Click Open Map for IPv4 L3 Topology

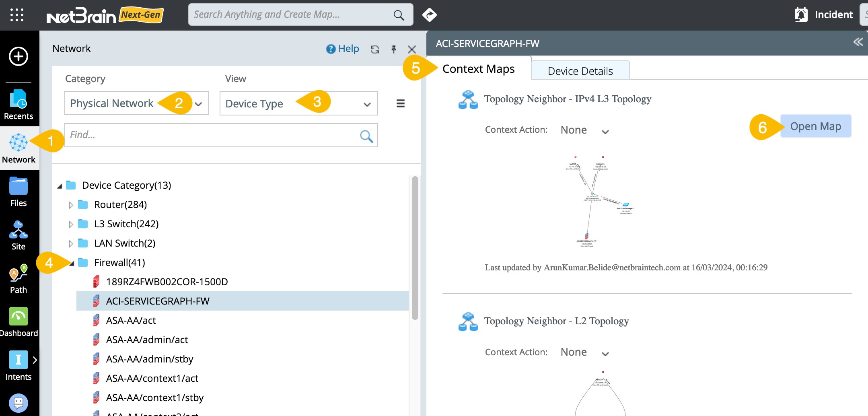(x=816, y=126)
